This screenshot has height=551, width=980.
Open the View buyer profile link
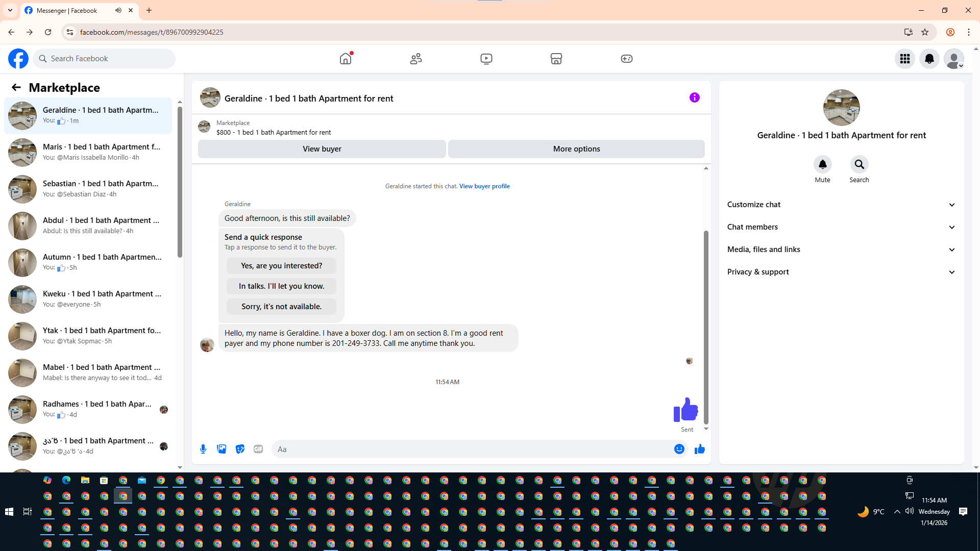coord(484,186)
